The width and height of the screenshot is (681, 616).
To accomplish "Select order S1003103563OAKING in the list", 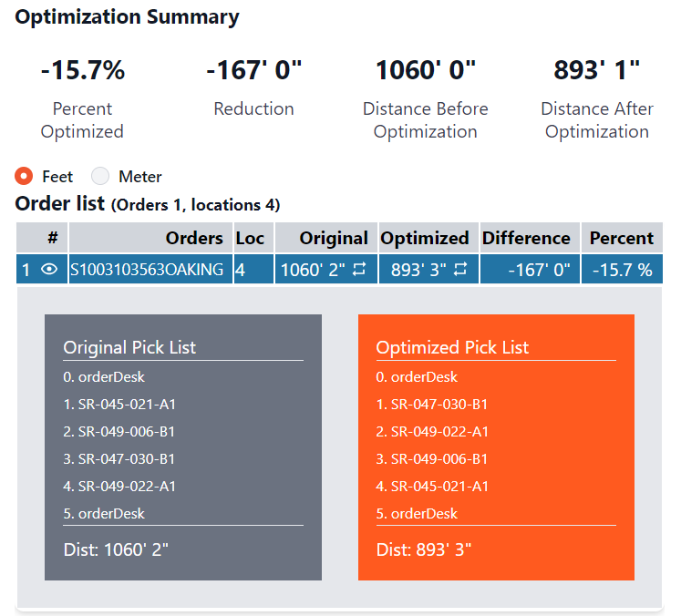I will pos(147,270).
